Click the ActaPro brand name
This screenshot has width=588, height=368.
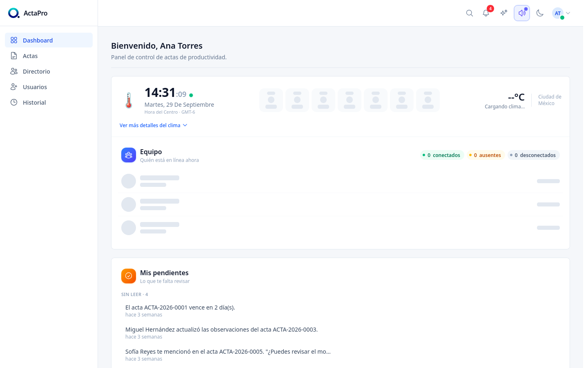pos(36,13)
